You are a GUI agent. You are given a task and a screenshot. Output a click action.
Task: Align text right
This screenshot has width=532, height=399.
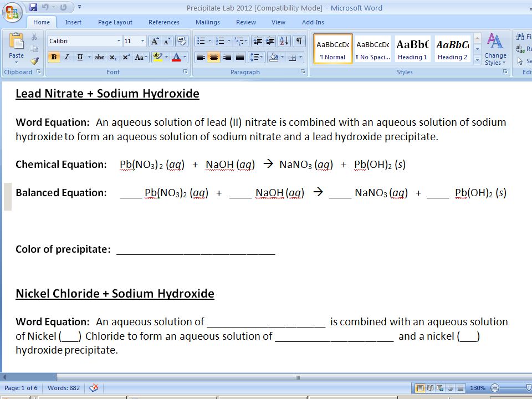coord(227,57)
